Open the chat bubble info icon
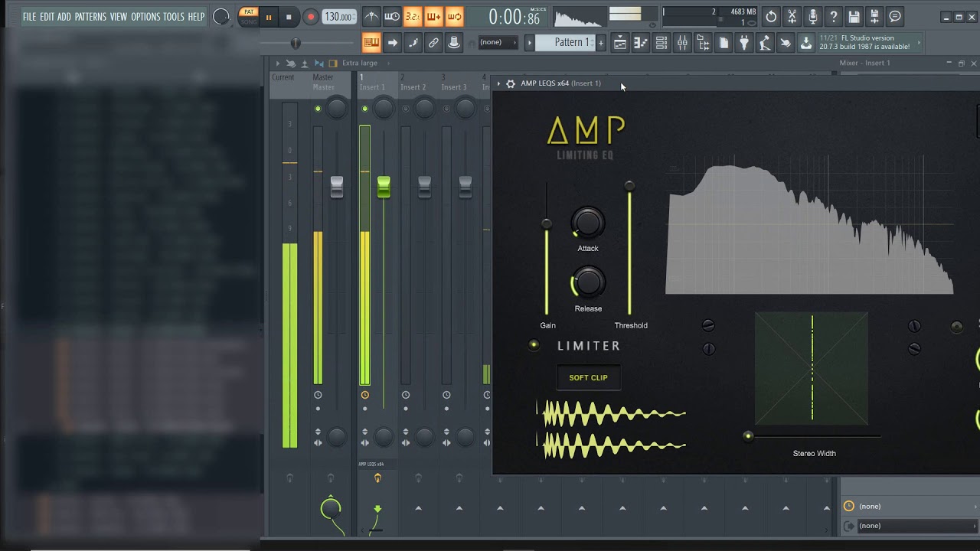Image resolution: width=980 pixels, height=551 pixels. click(x=895, y=17)
